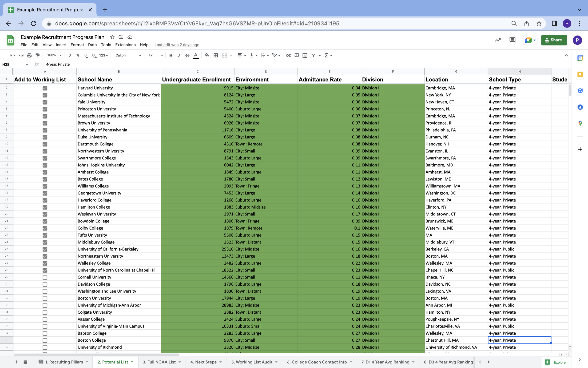Open the 100% zoom dropdown
Image resolution: width=588 pixels, height=368 pixels.
54,55
